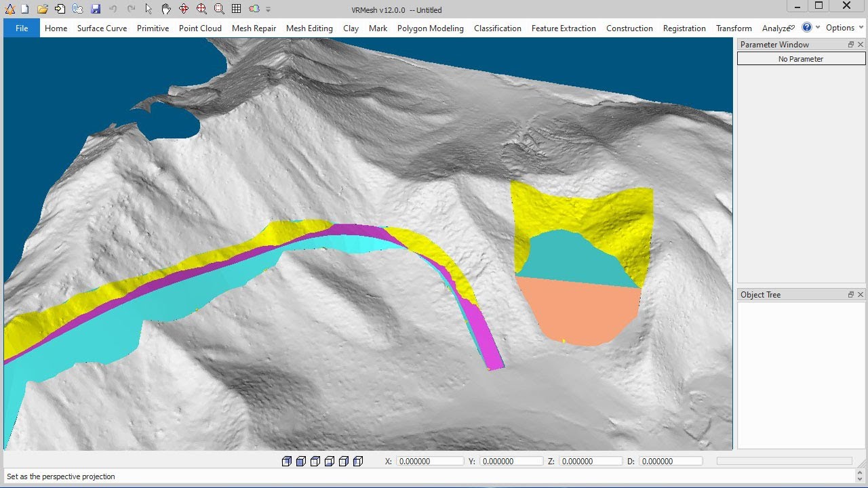Close the Object Tree panel
The width and height of the screenshot is (868, 488).
pos(861,295)
